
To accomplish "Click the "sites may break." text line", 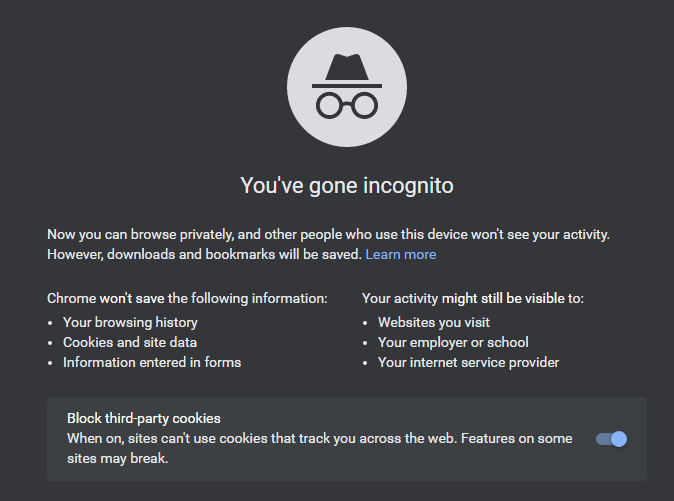I will (x=117, y=458).
